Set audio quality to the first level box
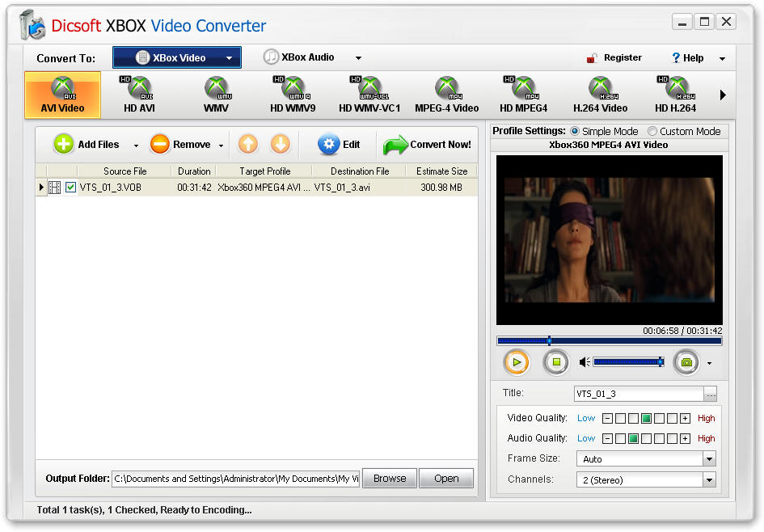Screen dimensions: 764x532 point(620,438)
